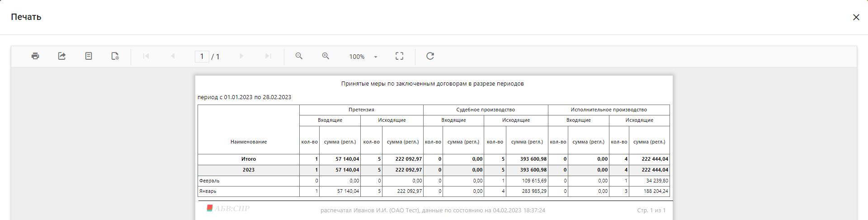
Task: Click the Итого value 393 600,98
Action: point(533,159)
